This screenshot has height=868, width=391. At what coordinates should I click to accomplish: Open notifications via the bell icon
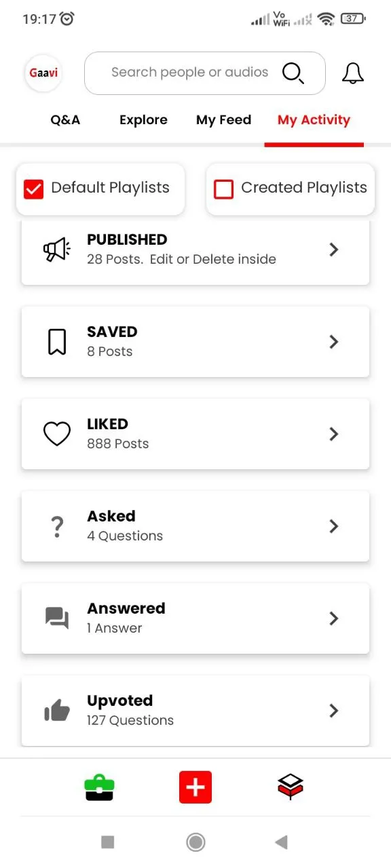click(352, 73)
